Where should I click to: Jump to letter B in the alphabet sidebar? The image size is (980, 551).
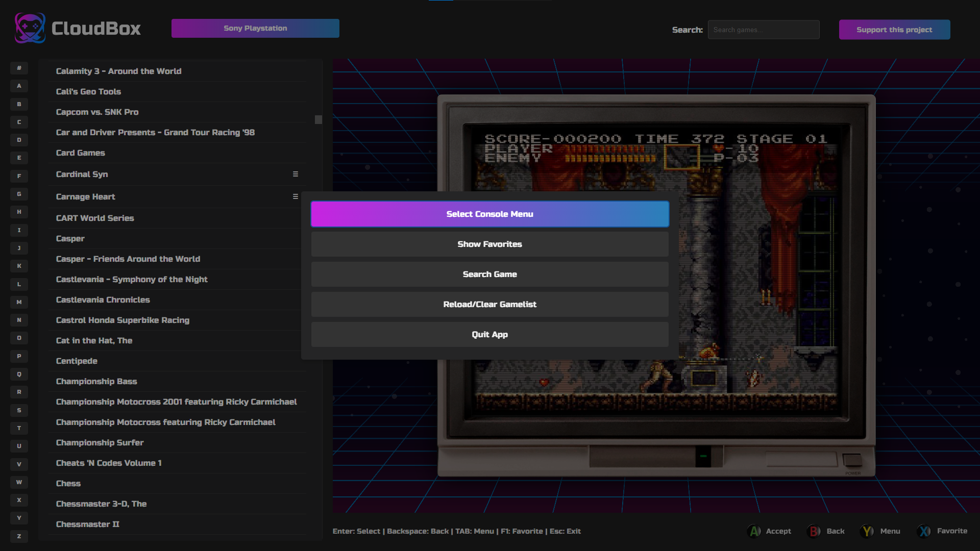[x=19, y=104]
